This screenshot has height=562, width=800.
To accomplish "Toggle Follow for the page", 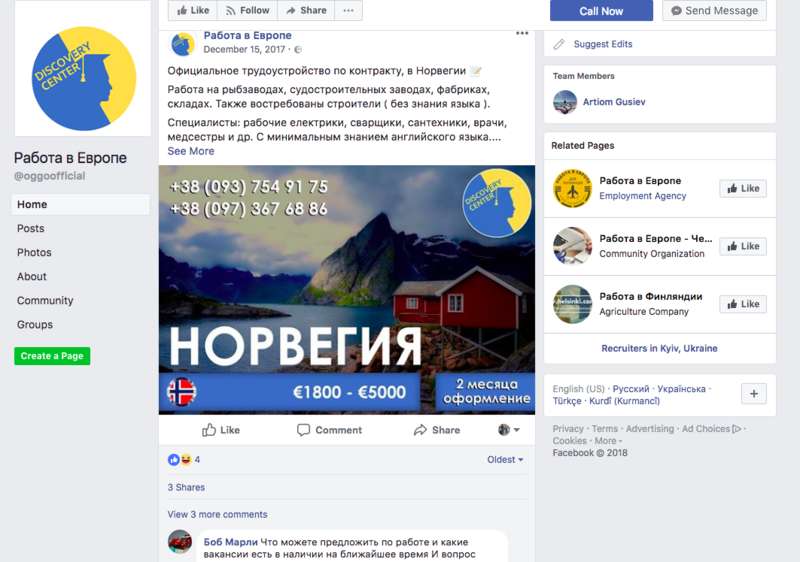I will coord(247,10).
